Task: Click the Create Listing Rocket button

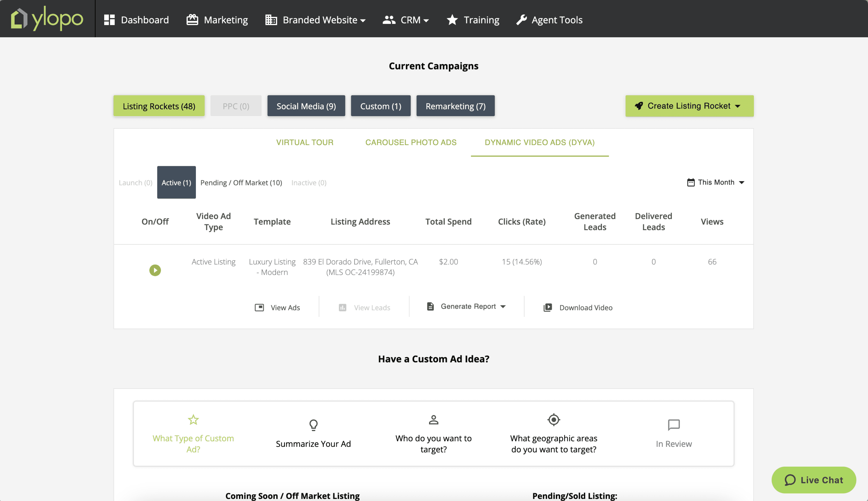Action: point(689,106)
